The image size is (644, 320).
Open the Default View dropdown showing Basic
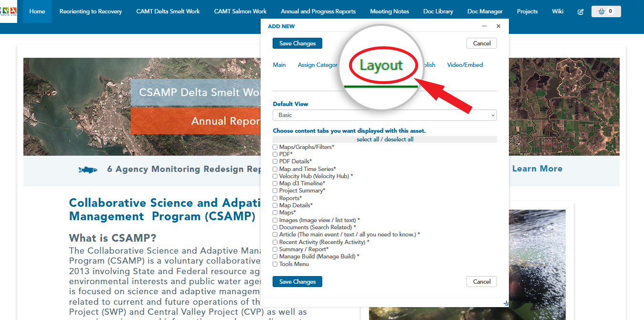[x=385, y=115]
